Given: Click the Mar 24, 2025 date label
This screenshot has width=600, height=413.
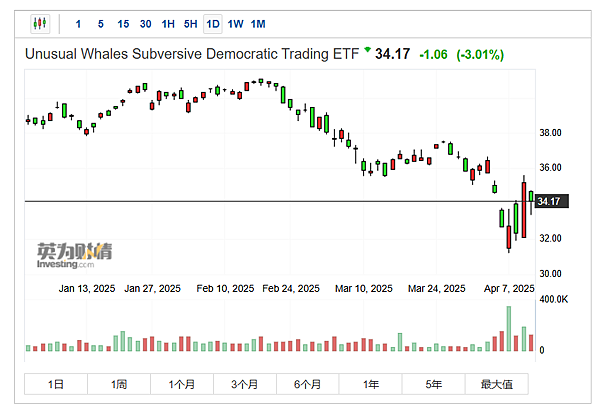Looking at the screenshot, I should pos(437,288).
